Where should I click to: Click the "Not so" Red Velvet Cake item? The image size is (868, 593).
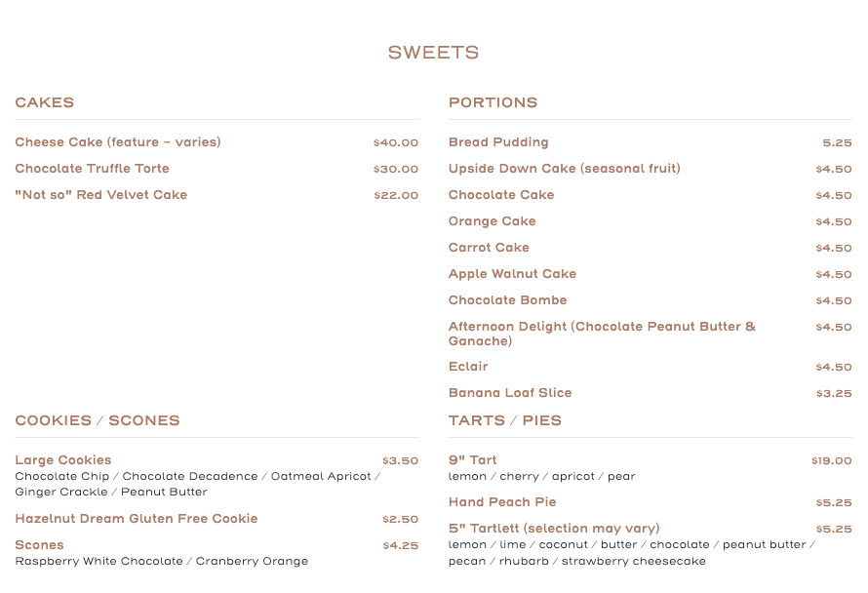(100, 195)
